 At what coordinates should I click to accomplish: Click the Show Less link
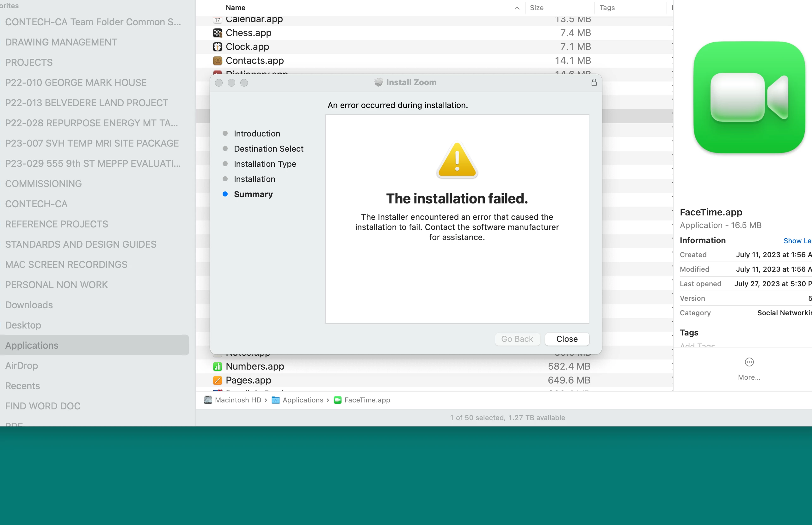pyautogui.click(x=797, y=241)
